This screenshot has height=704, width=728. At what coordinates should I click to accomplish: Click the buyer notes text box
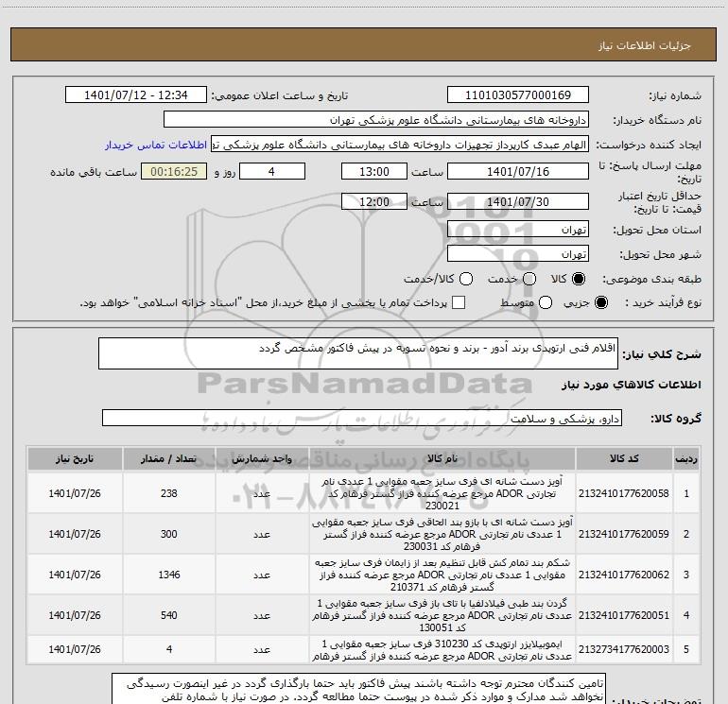[x=358, y=689]
